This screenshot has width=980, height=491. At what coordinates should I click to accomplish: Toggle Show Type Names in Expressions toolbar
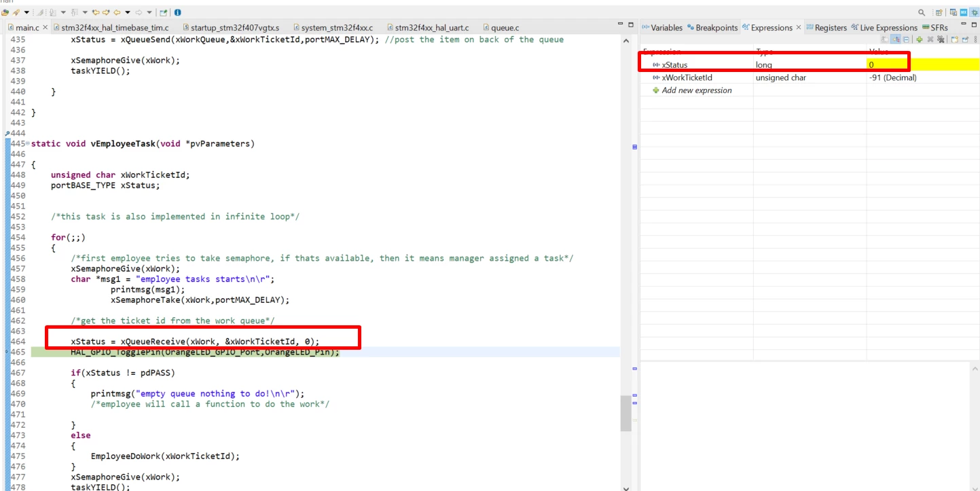(885, 39)
